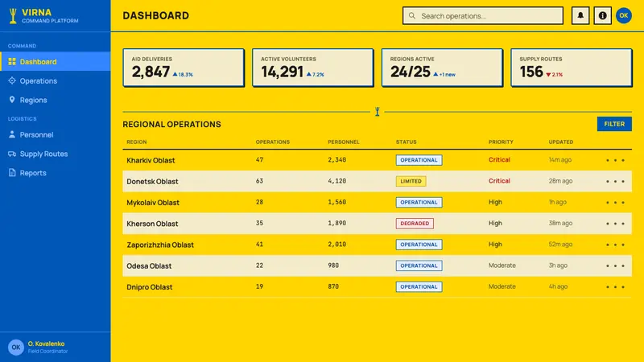Click the search magnifier icon

[x=412, y=15]
